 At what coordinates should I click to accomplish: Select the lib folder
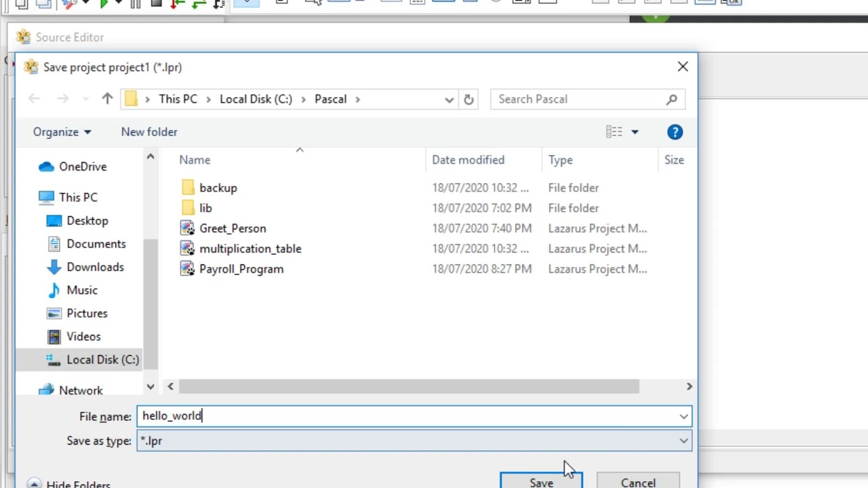click(205, 208)
